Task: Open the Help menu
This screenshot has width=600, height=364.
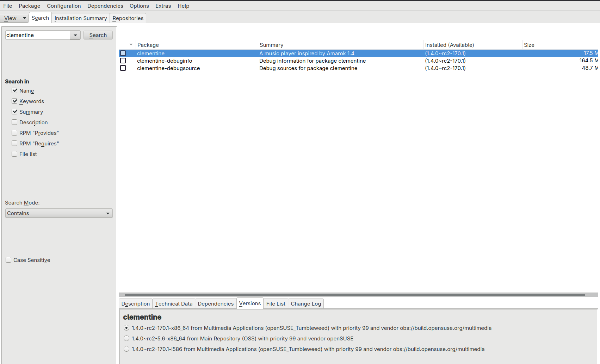Action: tap(183, 6)
